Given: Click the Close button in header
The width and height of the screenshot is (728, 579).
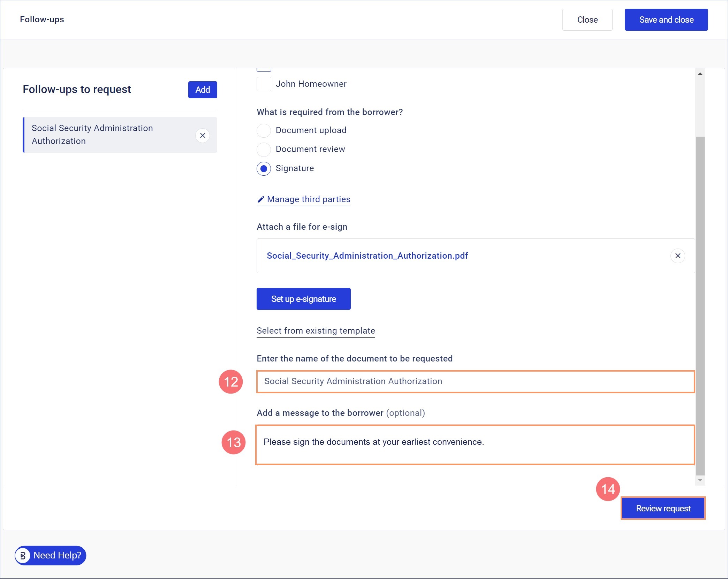Looking at the screenshot, I should 587,20.
